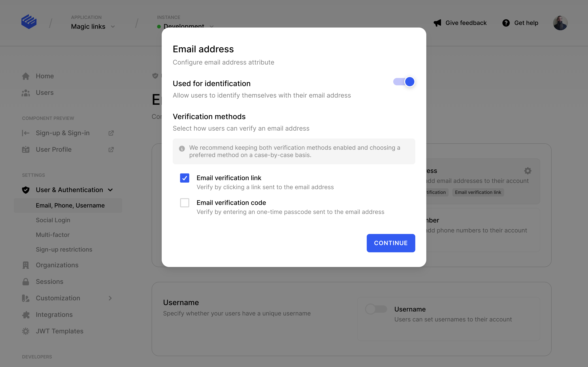Click the Get help question icon
The height and width of the screenshot is (367, 588).
click(506, 23)
